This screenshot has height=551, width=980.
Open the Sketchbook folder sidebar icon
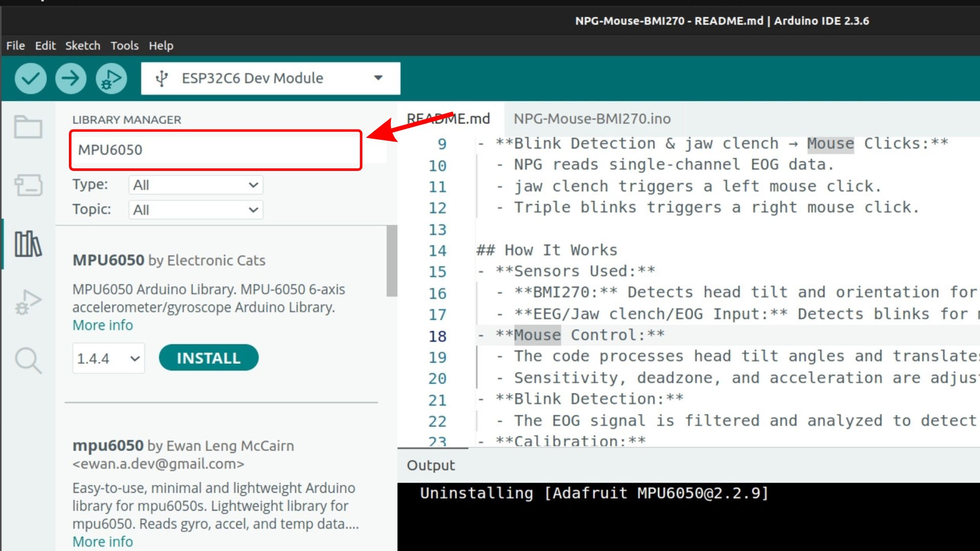pos(28,127)
